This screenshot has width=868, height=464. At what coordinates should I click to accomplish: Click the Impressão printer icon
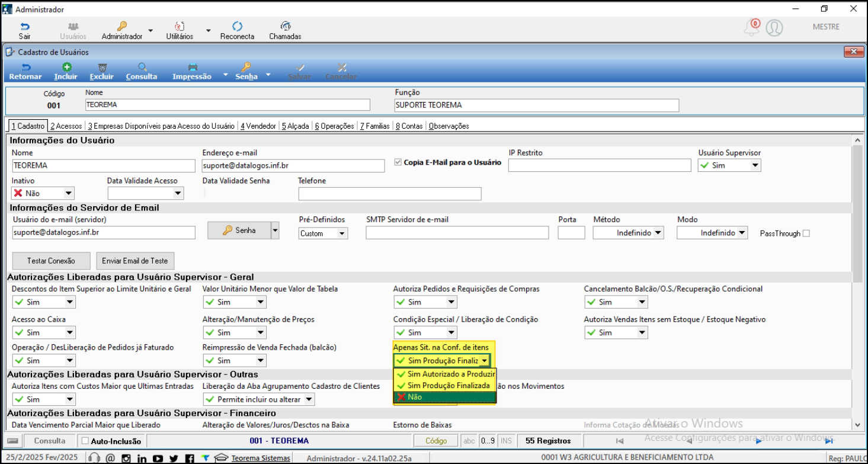192,68
